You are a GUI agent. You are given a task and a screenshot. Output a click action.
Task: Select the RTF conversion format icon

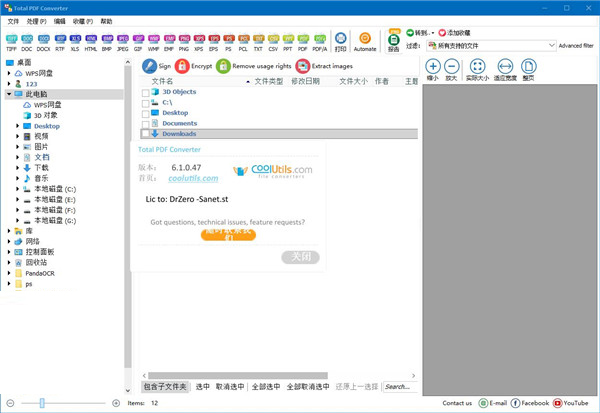click(60, 42)
